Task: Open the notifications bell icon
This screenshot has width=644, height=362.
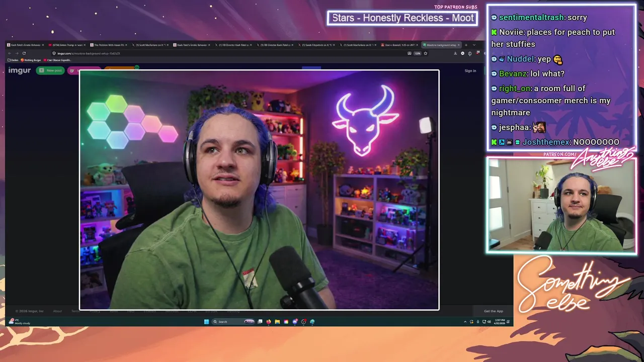Action: tap(508, 322)
